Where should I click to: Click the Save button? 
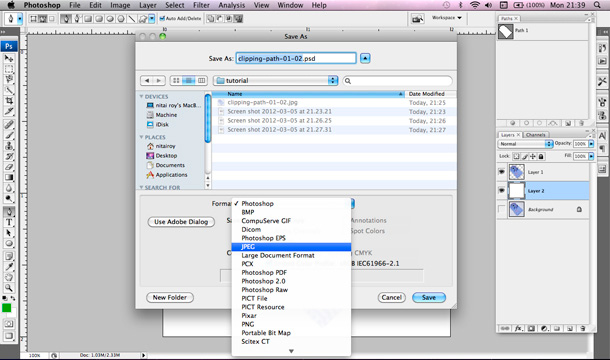429,297
